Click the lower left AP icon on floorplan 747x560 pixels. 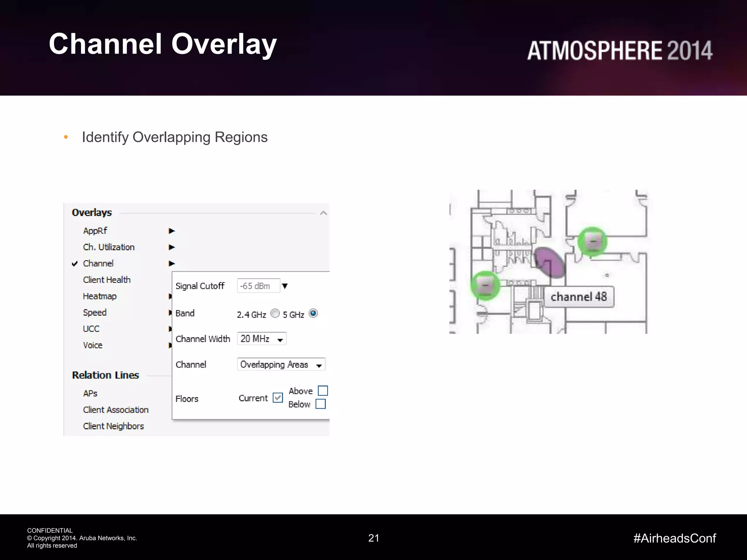point(485,285)
